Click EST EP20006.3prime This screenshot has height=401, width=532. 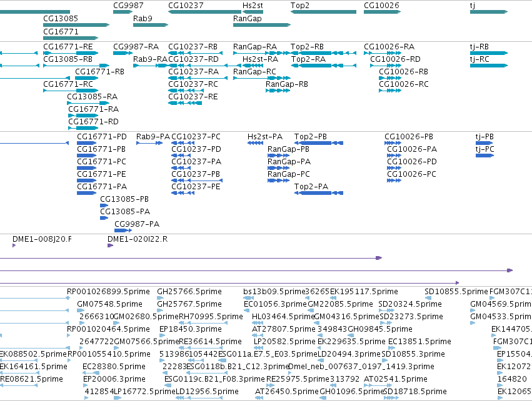[114, 379]
